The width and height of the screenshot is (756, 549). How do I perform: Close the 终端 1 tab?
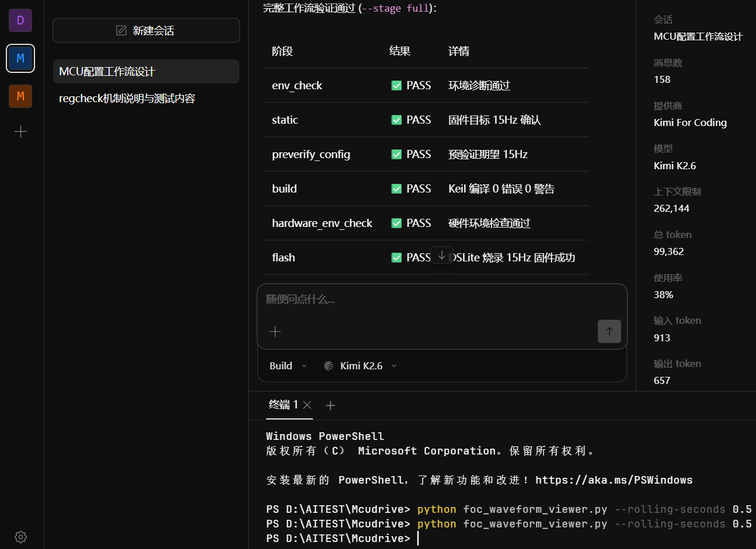(x=308, y=405)
